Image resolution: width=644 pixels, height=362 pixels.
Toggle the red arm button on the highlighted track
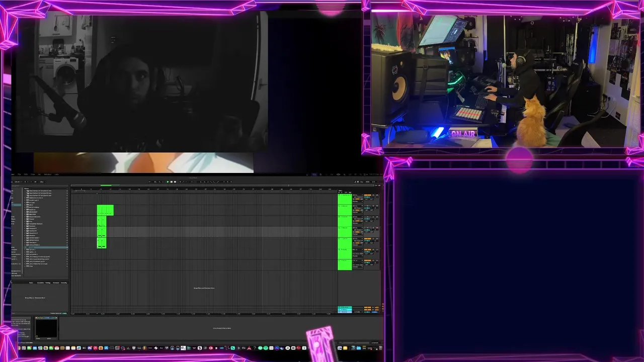click(x=377, y=228)
